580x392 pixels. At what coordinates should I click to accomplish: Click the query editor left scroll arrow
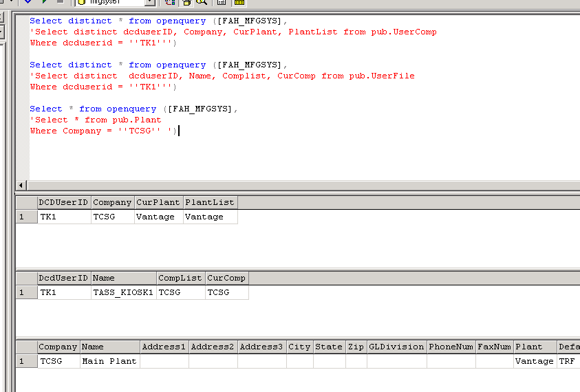point(21,185)
